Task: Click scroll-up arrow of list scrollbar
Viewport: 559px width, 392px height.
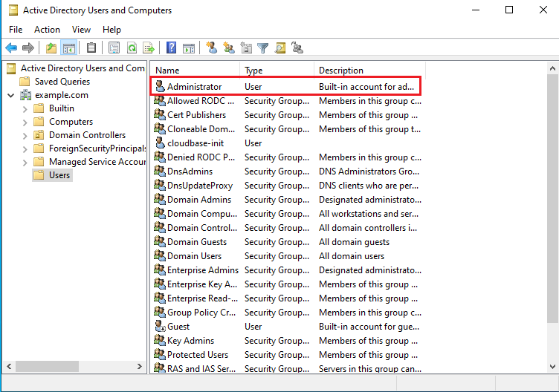Action: pos(552,68)
